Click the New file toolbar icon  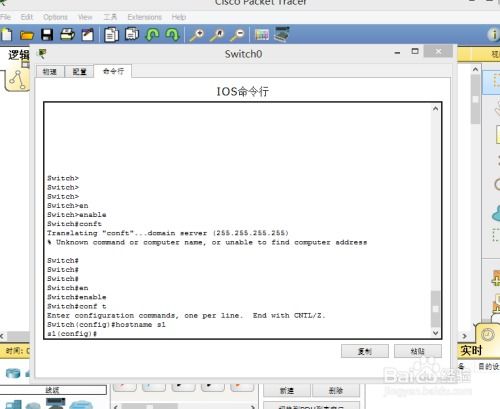pyautogui.click(x=6, y=34)
